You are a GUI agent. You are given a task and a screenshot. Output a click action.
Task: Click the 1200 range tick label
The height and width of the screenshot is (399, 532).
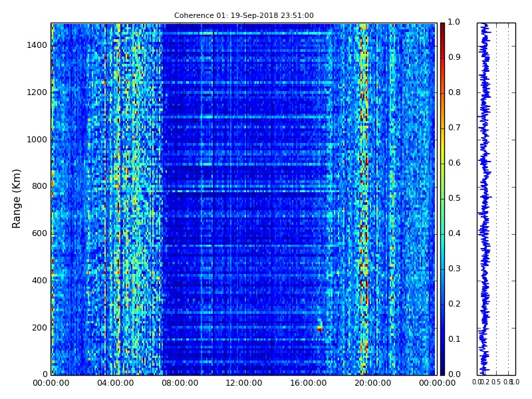[37, 92]
